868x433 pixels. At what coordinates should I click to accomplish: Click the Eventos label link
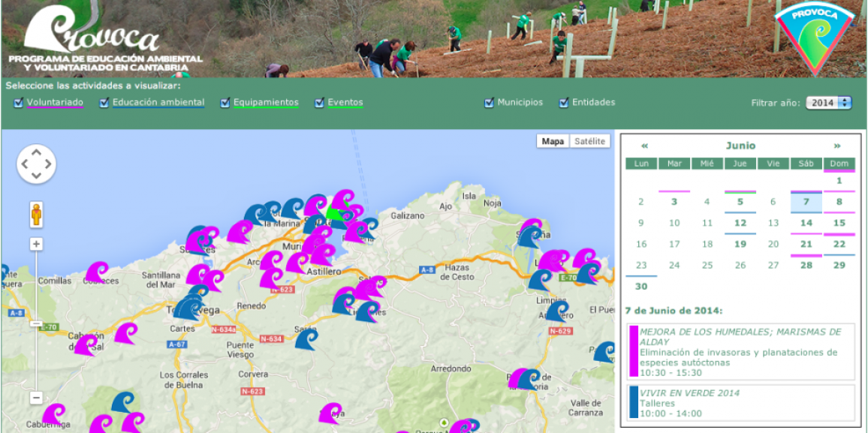click(x=345, y=102)
